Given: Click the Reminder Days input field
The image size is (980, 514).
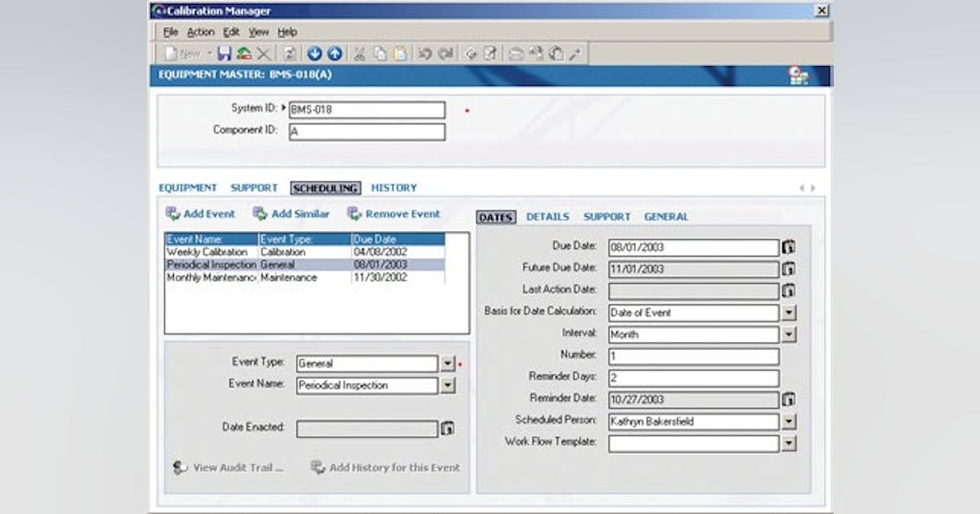Looking at the screenshot, I should click(x=693, y=379).
